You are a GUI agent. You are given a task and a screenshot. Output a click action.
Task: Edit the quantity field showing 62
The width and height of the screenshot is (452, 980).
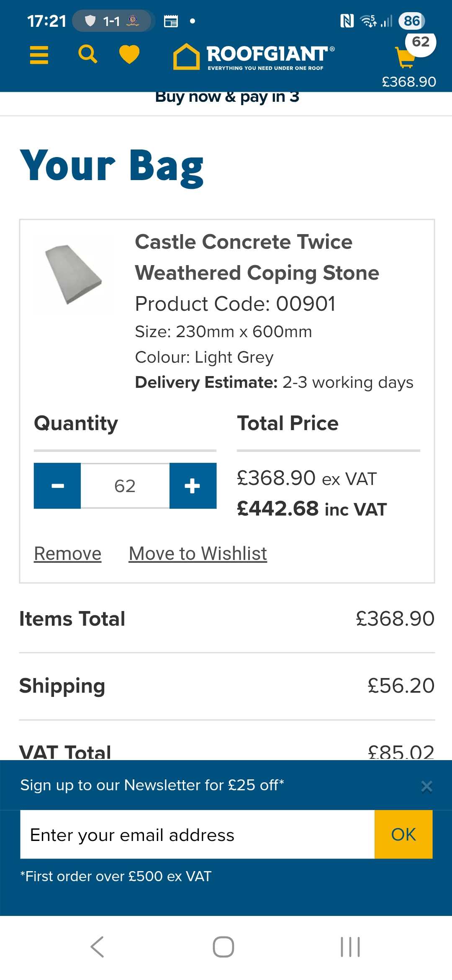pyautogui.click(x=125, y=486)
